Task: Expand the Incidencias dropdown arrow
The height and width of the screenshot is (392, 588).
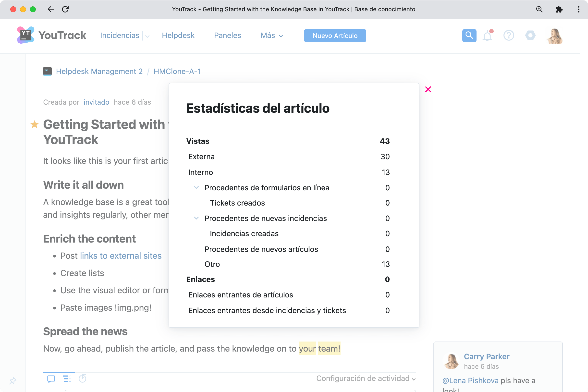Action: tap(147, 36)
